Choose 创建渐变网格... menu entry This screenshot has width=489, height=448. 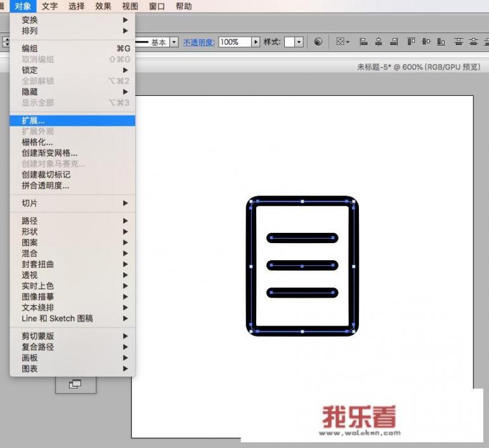pyautogui.click(x=72, y=153)
